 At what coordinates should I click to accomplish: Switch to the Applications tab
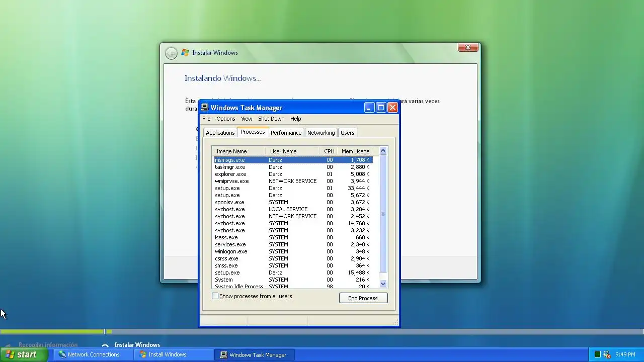click(220, 133)
